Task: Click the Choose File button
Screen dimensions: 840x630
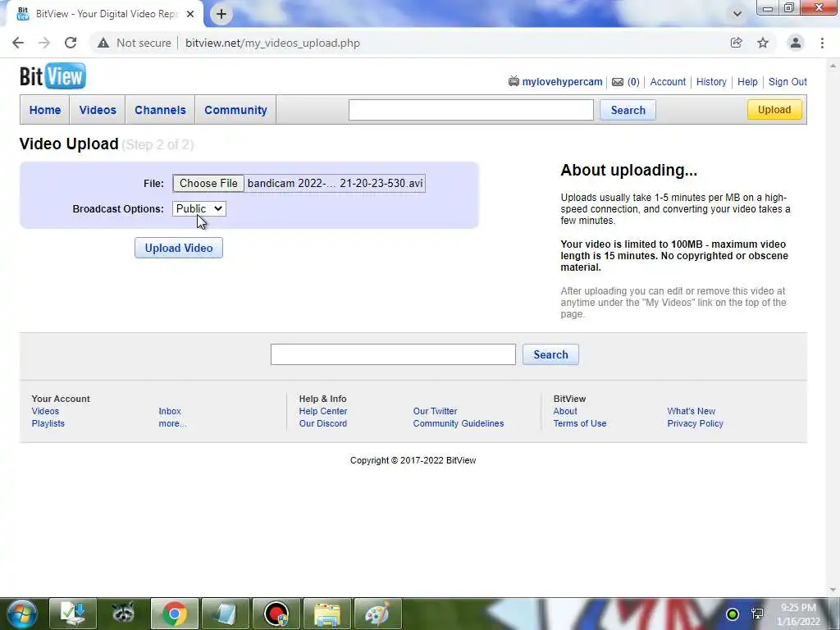Action: tap(208, 183)
